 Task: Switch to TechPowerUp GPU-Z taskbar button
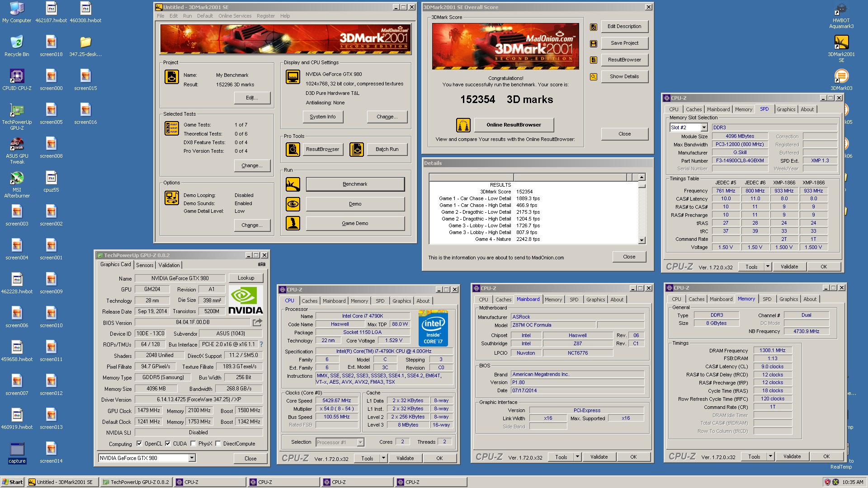tap(136, 482)
